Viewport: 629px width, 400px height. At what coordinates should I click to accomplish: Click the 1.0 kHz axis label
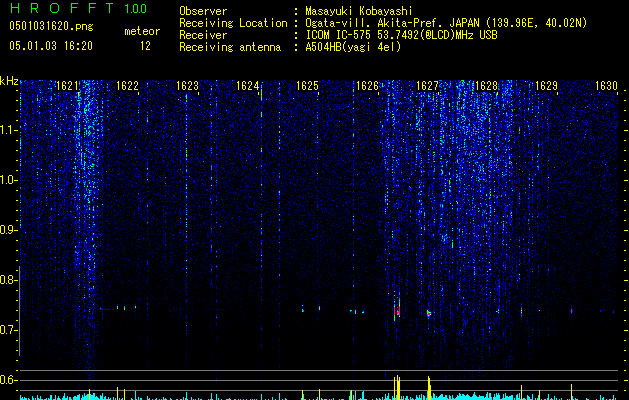click(8, 180)
